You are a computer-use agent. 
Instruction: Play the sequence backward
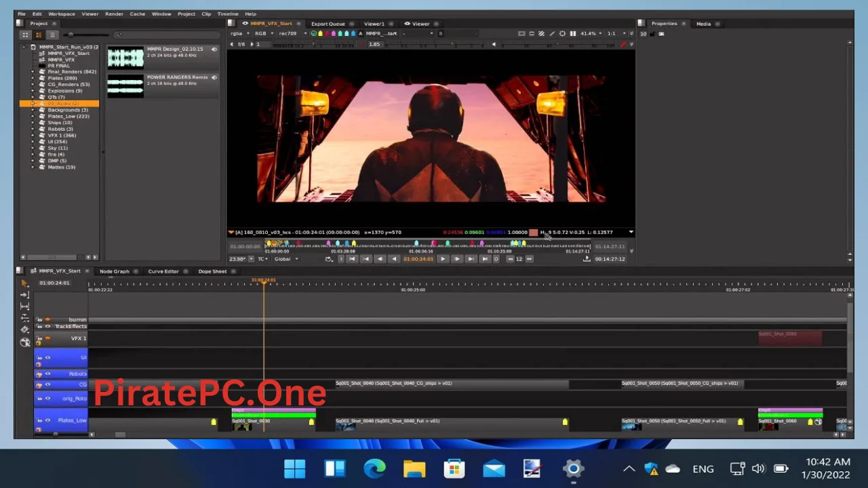[x=395, y=259]
